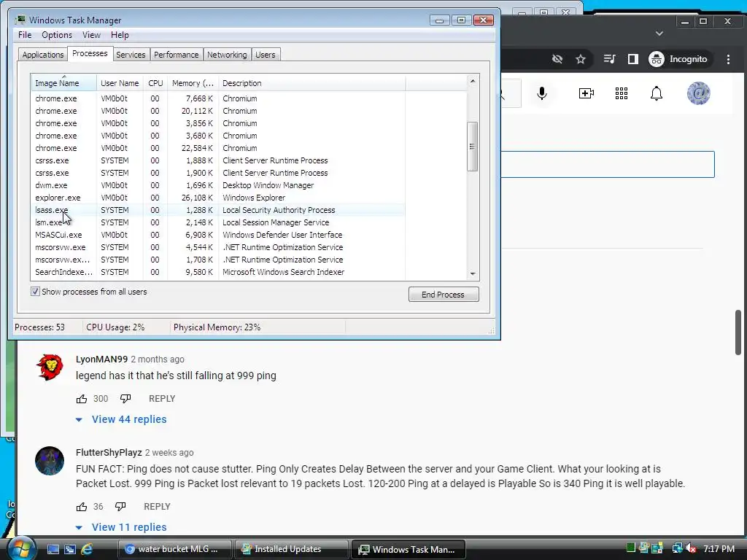Open the FlutterShyPlayz channel name link
The width and height of the screenshot is (747, 560).
pos(109,452)
